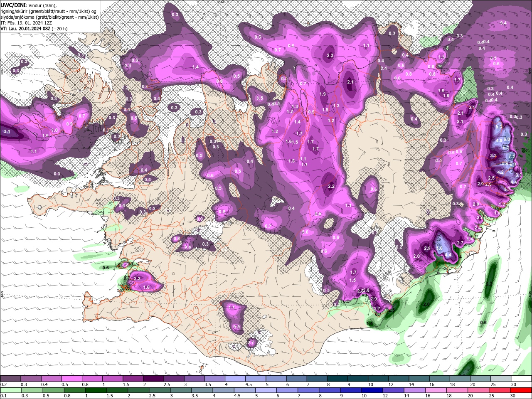532x399 pixels.
Task: Click the '0.2' label of the upper legend
Action: tap(3, 384)
